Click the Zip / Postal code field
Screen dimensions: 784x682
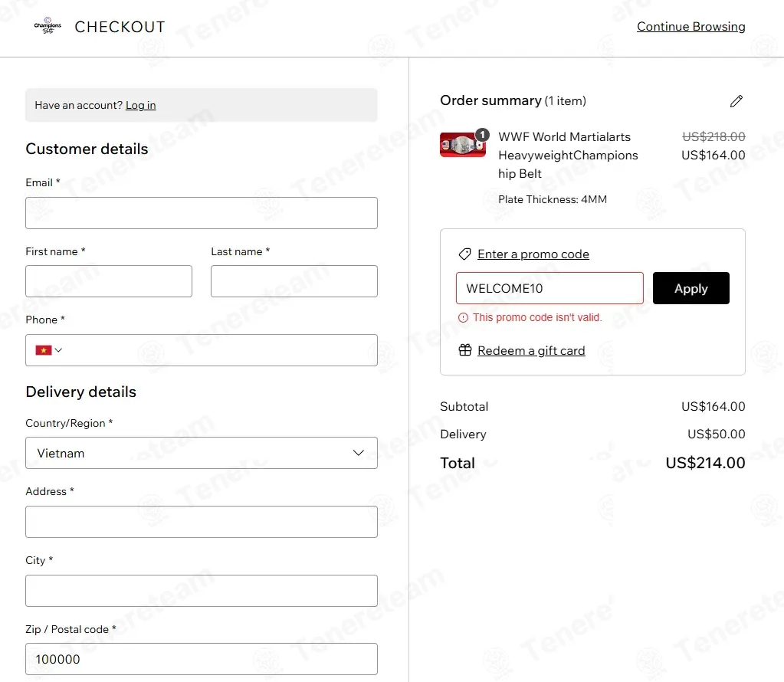click(x=202, y=659)
